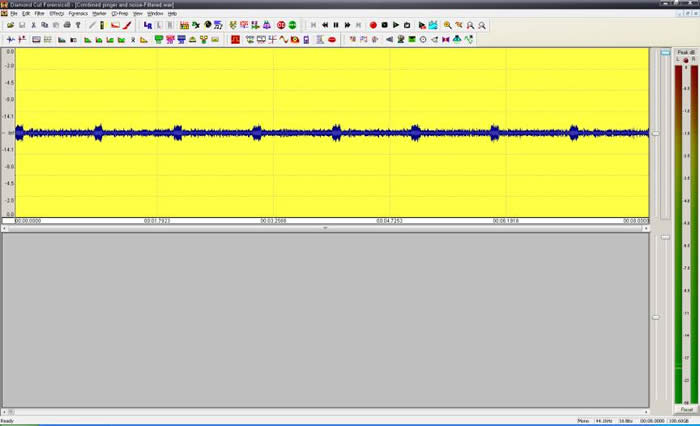Click the circular target icon in second toolbar

tap(423, 40)
